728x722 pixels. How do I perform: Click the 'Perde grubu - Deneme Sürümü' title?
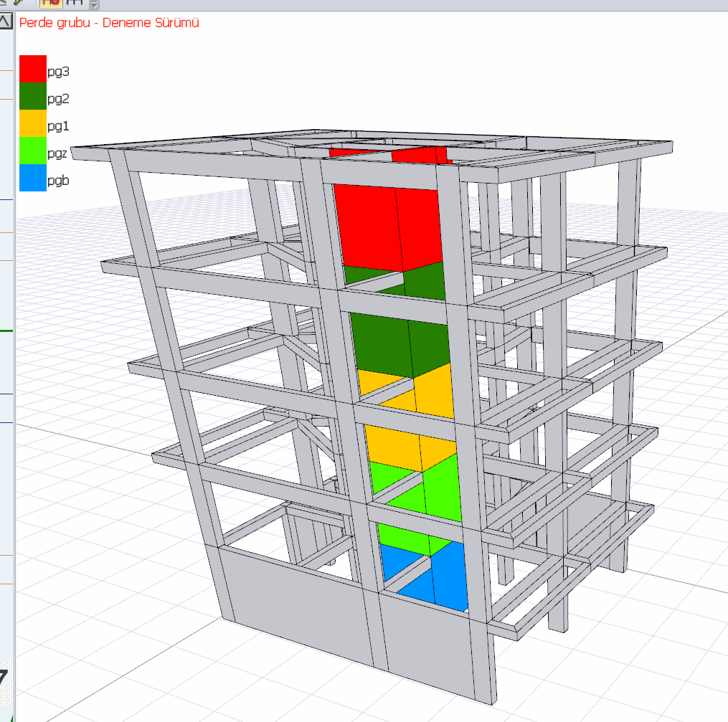click(x=109, y=23)
